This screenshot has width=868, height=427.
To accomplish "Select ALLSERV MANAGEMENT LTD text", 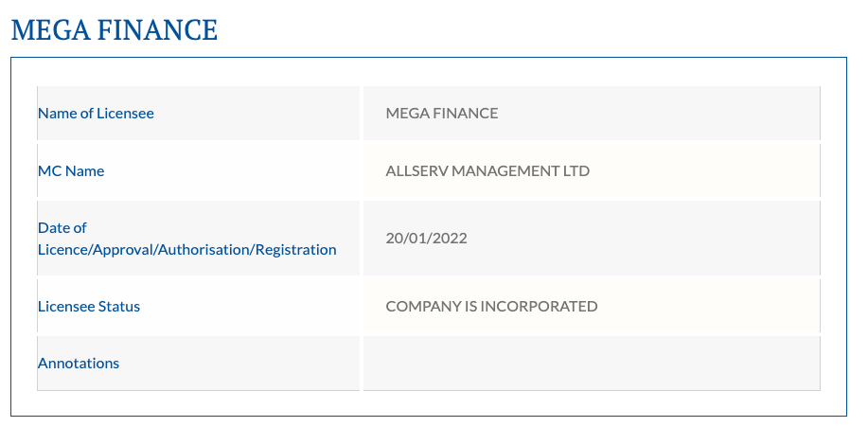I will click(x=487, y=170).
